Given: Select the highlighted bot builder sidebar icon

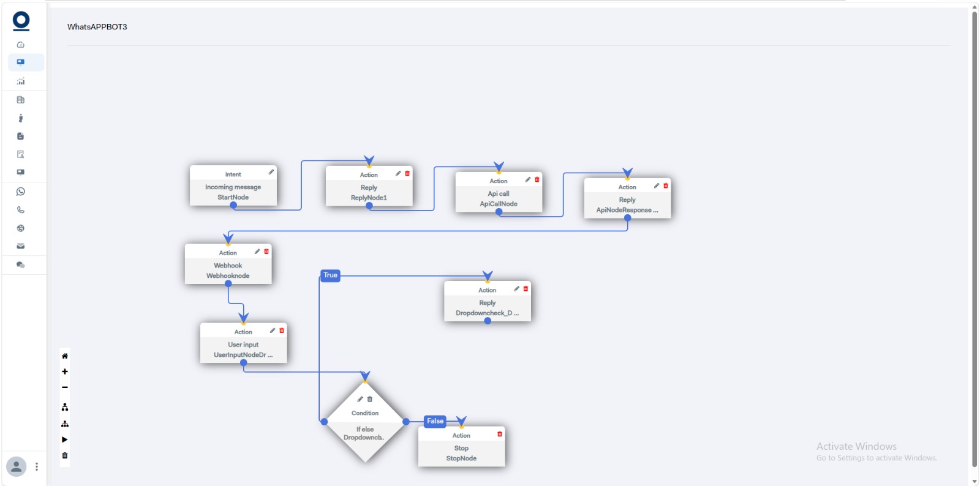Looking at the screenshot, I should coord(21,62).
